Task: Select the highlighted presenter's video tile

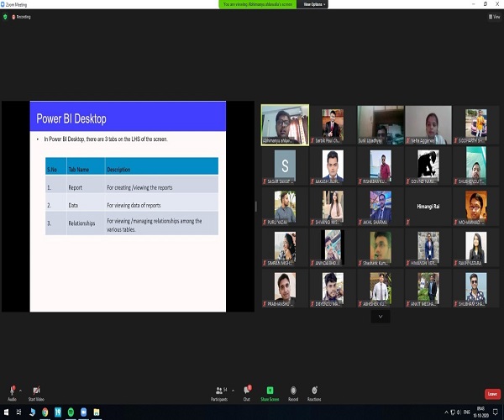Action: click(285, 125)
